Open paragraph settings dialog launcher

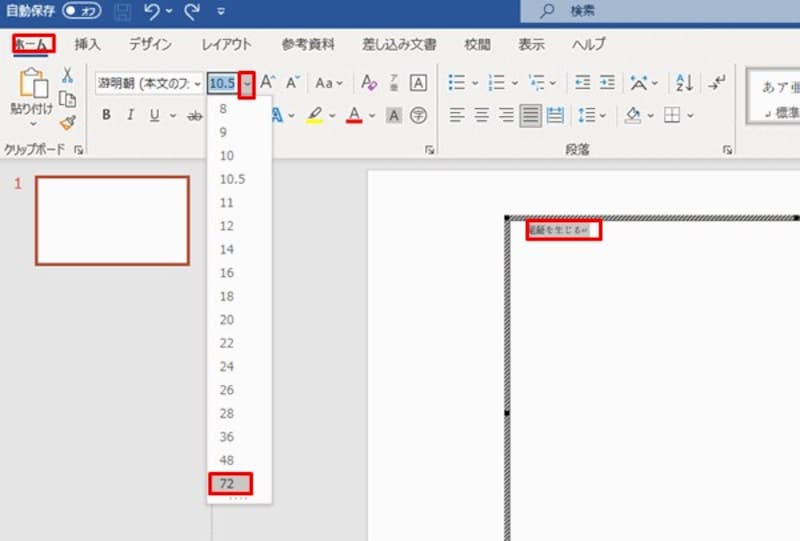pos(727,150)
